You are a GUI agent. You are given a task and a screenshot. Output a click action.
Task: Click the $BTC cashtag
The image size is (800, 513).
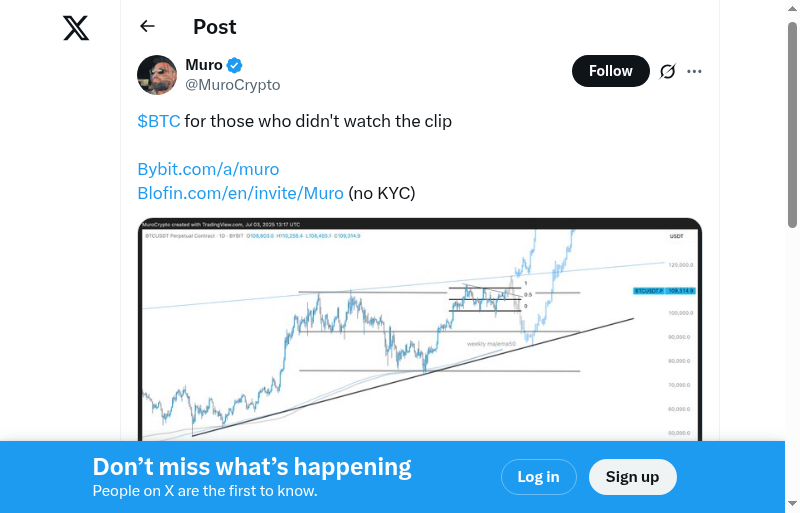tap(159, 121)
